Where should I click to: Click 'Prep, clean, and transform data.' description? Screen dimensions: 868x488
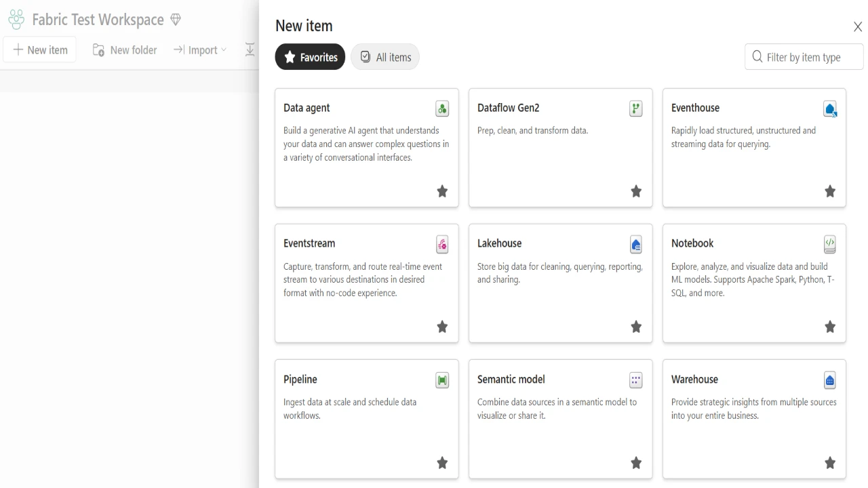[x=532, y=130]
